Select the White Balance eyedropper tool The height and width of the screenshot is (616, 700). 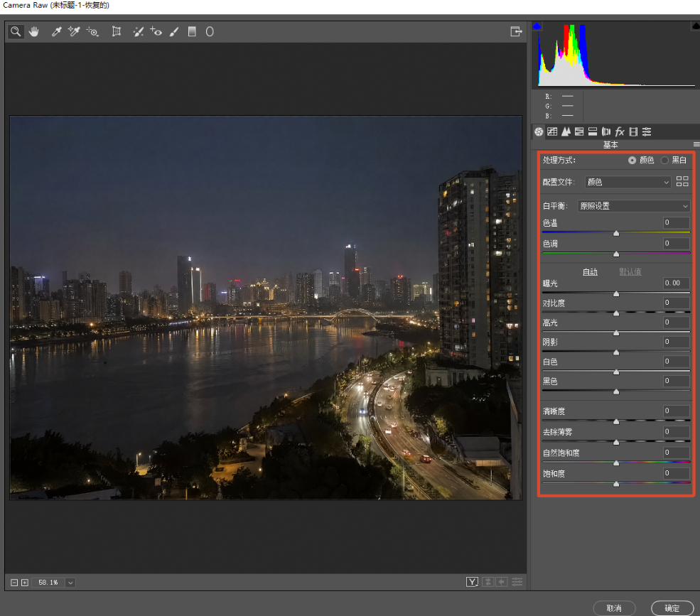tap(56, 32)
